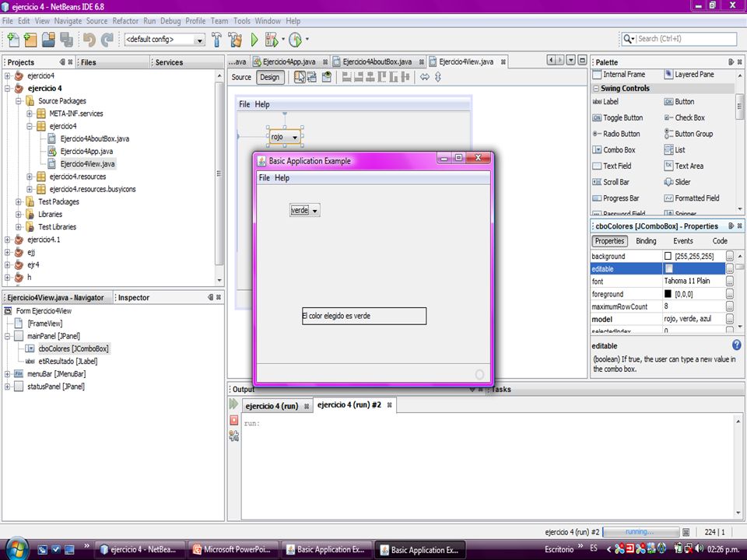This screenshot has width=747, height=560.
Task: Expand the menuBar [JMenuBar] node
Action: pyautogui.click(x=8, y=374)
